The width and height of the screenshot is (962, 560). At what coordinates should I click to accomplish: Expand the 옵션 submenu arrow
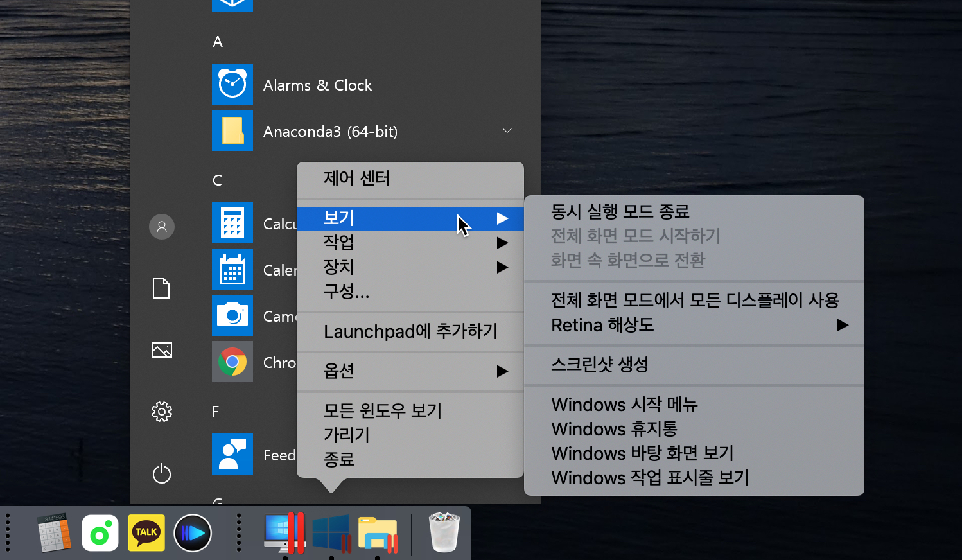point(502,371)
